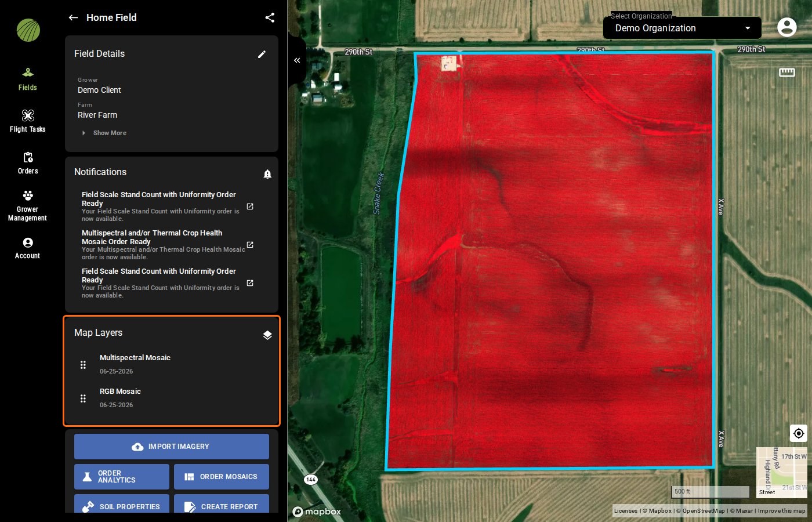Open the Select Organization dropdown
812x522 pixels.
tap(682, 28)
